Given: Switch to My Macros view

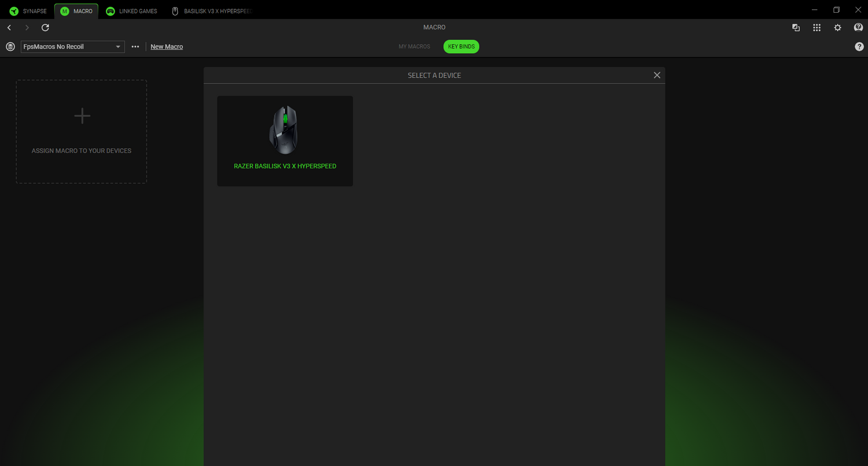Looking at the screenshot, I should coord(414,47).
